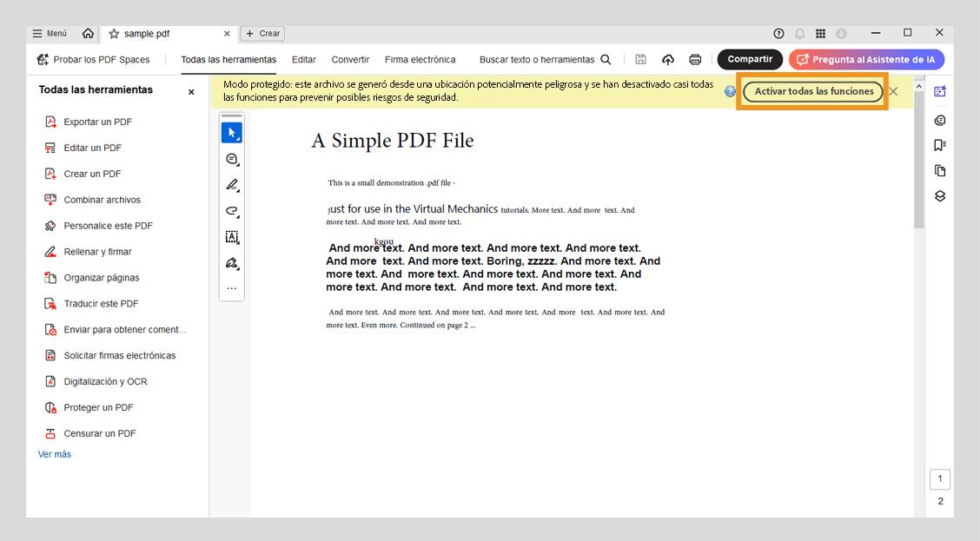The width and height of the screenshot is (980, 541).
Task: Select the comment bubble tool
Action: (232, 159)
